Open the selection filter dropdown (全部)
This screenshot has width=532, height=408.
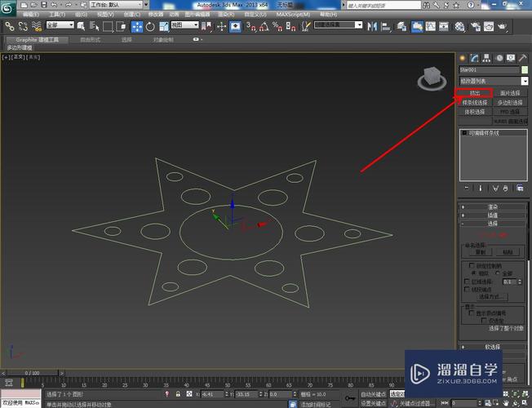[x=60, y=24]
